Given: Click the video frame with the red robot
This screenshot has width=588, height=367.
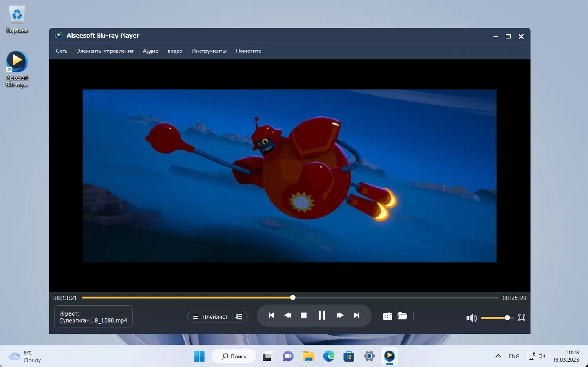Looking at the screenshot, I should [x=289, y=175].
